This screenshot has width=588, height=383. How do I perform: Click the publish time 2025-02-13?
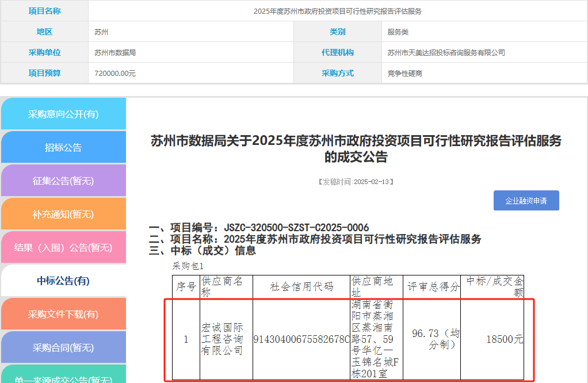coord(371,182)
